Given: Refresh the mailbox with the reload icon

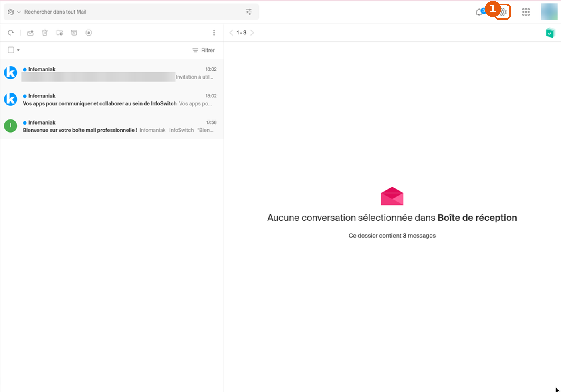Looking at the screenshot, I should click(x=11, y=33).
